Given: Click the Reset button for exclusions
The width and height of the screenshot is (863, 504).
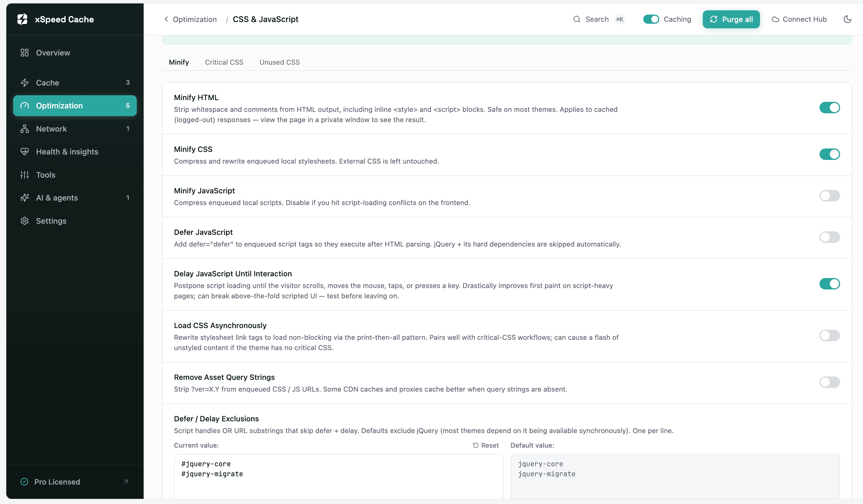Looking at the screenshot, I should pos(486,445).
